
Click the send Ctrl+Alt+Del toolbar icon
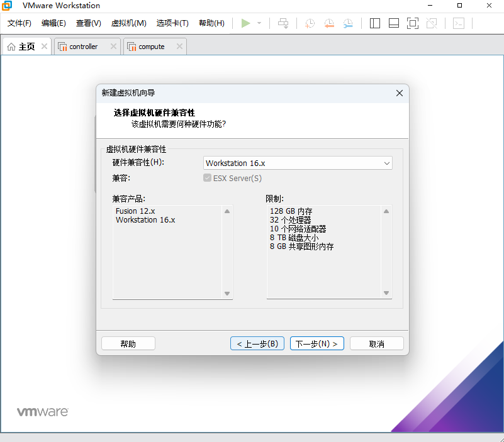283,23
